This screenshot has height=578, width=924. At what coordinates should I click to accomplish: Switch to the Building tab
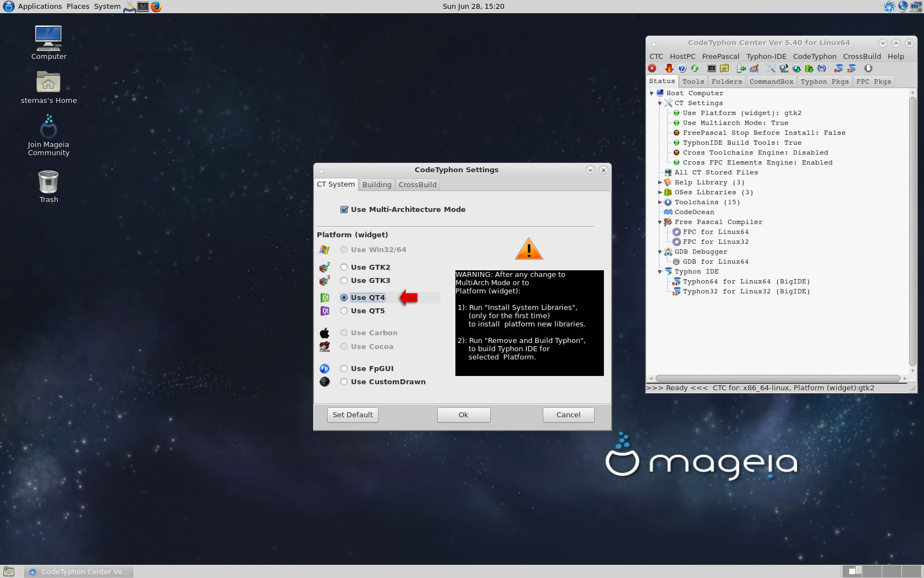pos(377,184)
